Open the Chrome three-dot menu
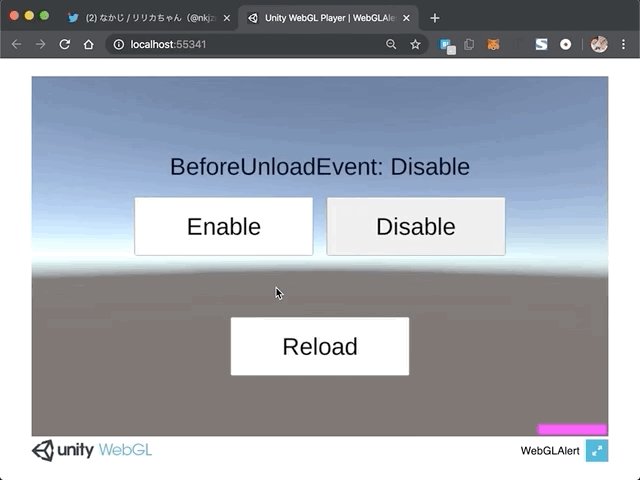 coord(623,44)
